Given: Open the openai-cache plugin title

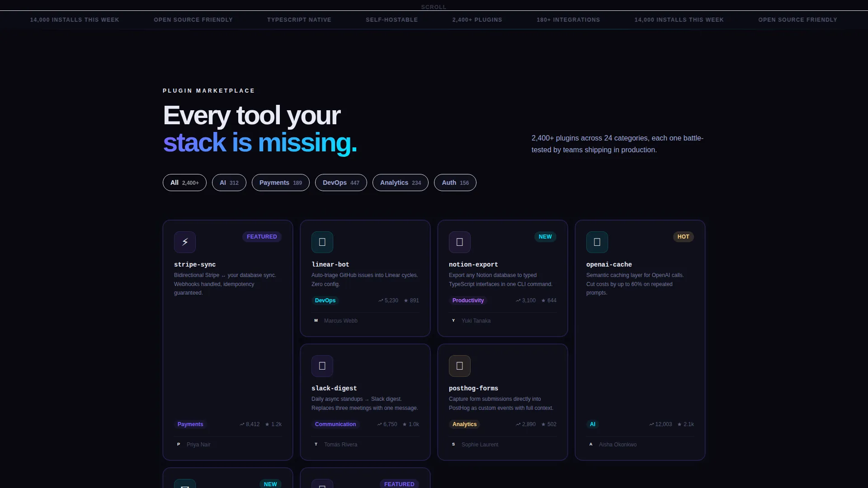Looking at the screenshot, I should [609, 264].
